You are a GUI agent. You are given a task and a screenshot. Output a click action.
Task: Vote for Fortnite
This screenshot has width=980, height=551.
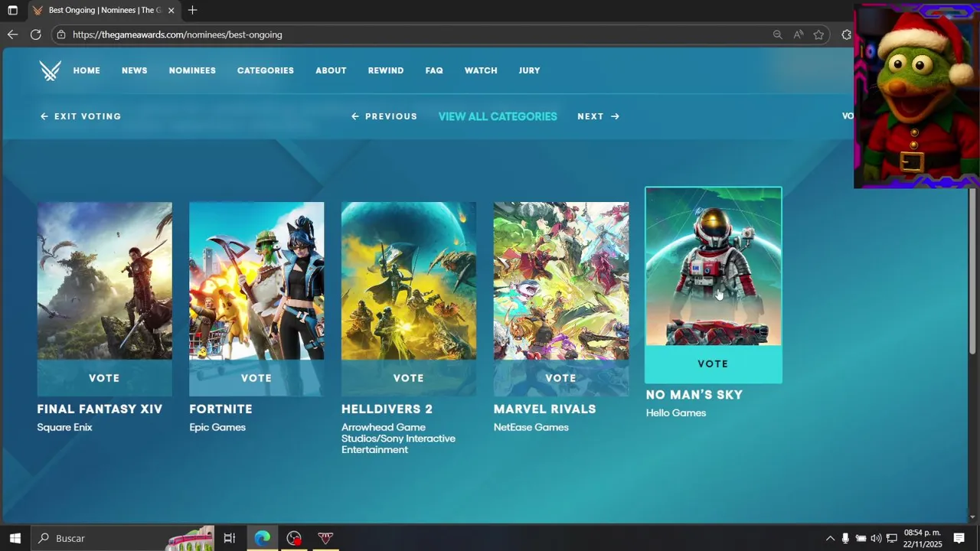256,378
